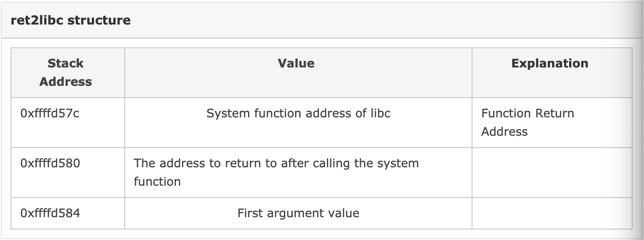Click the word 'Return' in Explanation column
644x240 pixels.
tap(553, 113)
